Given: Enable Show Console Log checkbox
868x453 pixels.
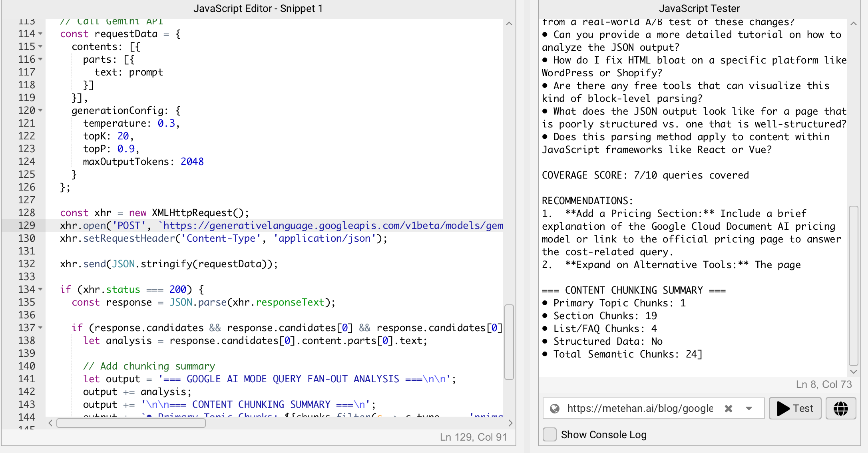Looking at the screenshot, I should pos(550,435).
